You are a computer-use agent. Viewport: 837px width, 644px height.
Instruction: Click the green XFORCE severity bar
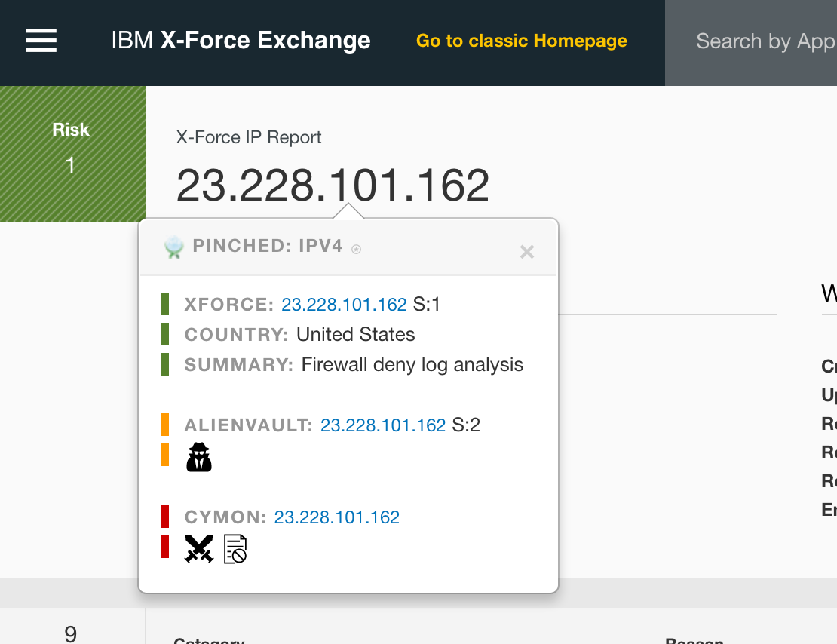point(165,304)
